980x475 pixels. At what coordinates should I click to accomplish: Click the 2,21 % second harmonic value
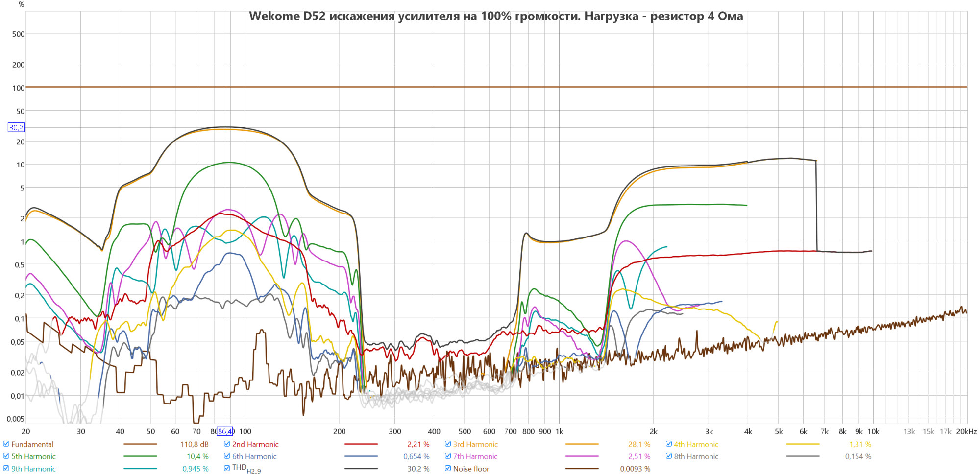click(418, 444)
